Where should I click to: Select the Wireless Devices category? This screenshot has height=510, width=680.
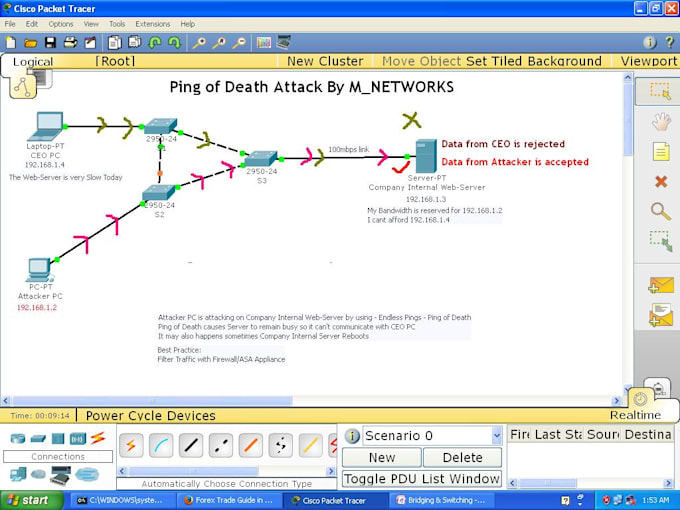pyautogui.click(x=78, y=438)
